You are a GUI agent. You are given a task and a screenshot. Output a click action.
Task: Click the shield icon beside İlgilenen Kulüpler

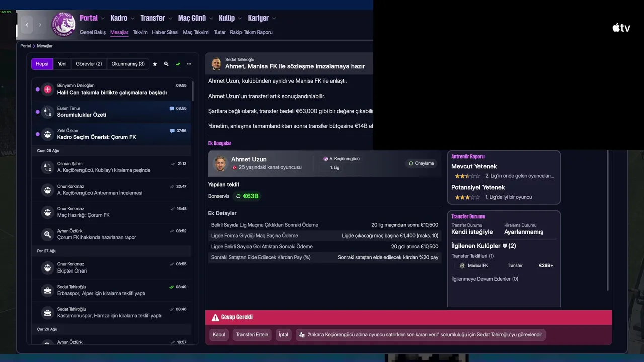pos(505,246)
